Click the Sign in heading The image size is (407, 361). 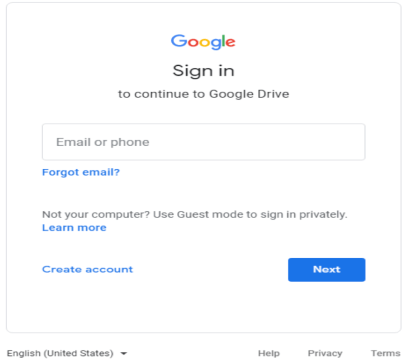click(x=203, y=71)
